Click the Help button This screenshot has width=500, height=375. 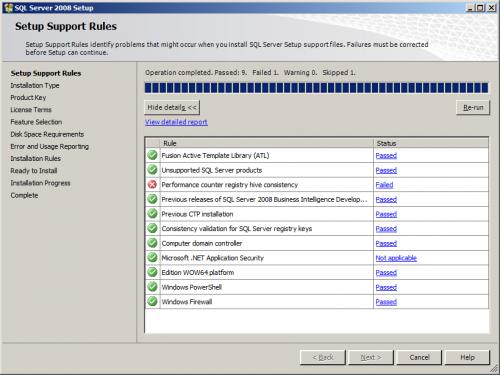[467, 357]
